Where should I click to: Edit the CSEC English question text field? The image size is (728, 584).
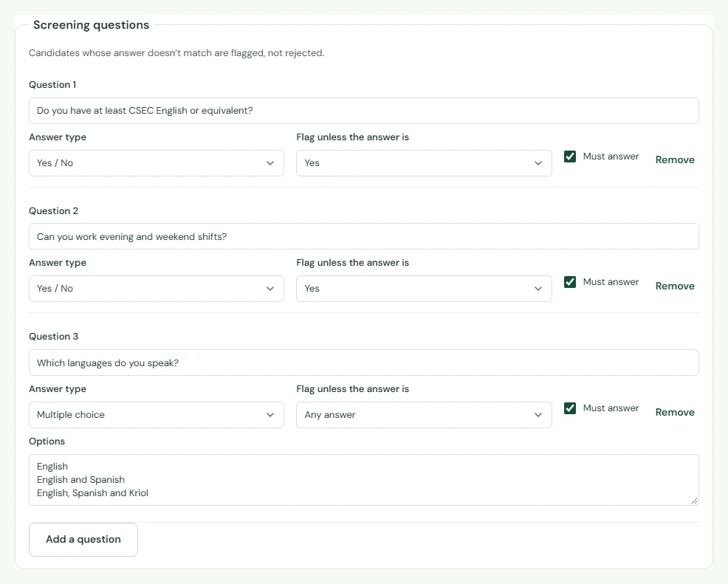[363, 111]
